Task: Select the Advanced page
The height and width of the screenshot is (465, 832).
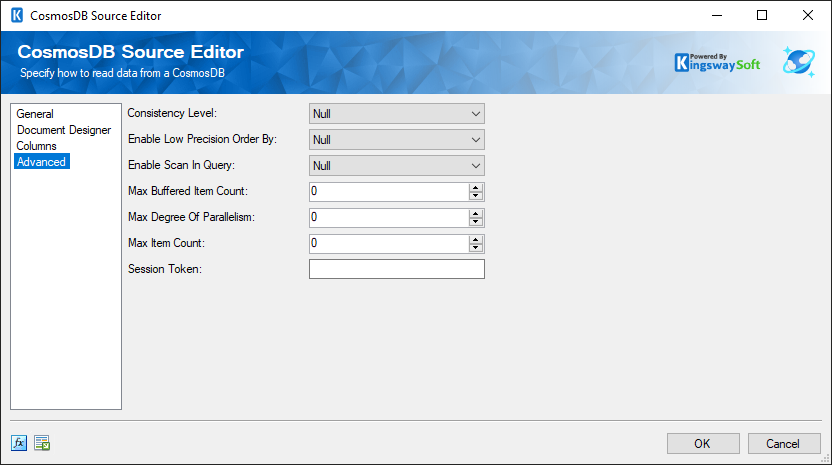Action: coord(41,161)
